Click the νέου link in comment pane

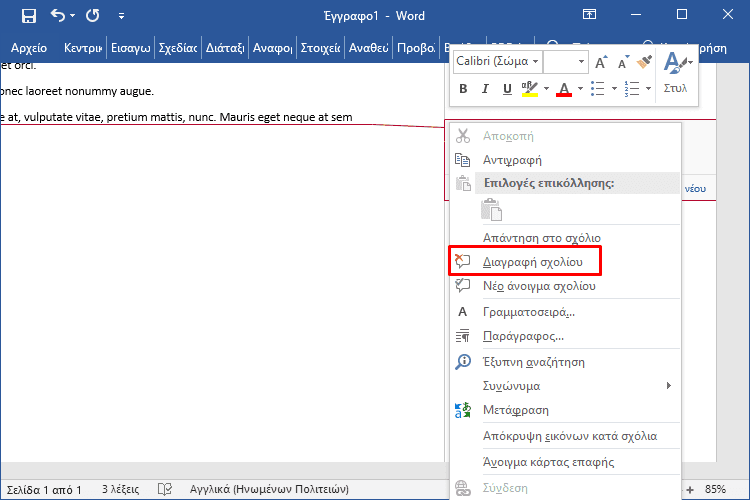coord(695,189)
